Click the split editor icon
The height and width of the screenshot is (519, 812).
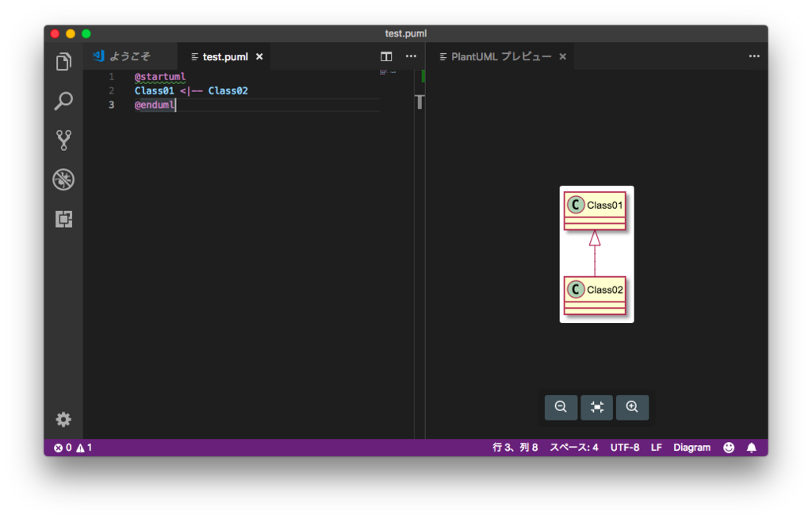[386, 56]
